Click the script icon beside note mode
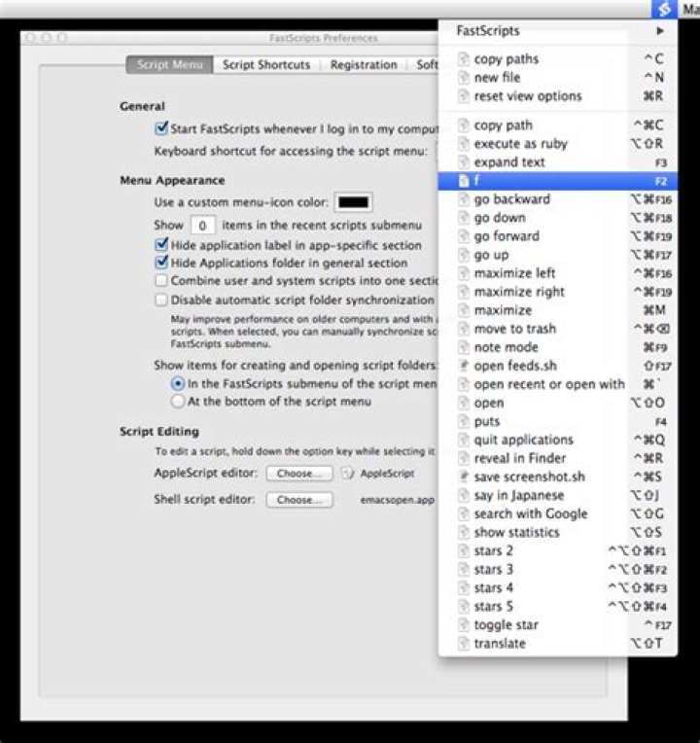The height and width of the screenshot is (743, 700). tap(464, 347)
